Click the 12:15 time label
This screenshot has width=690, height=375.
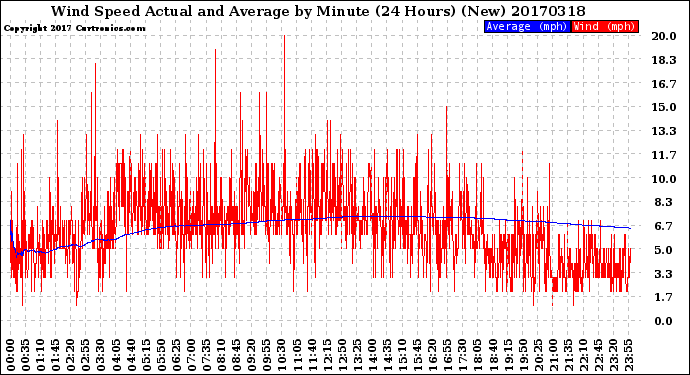point(327,355)
